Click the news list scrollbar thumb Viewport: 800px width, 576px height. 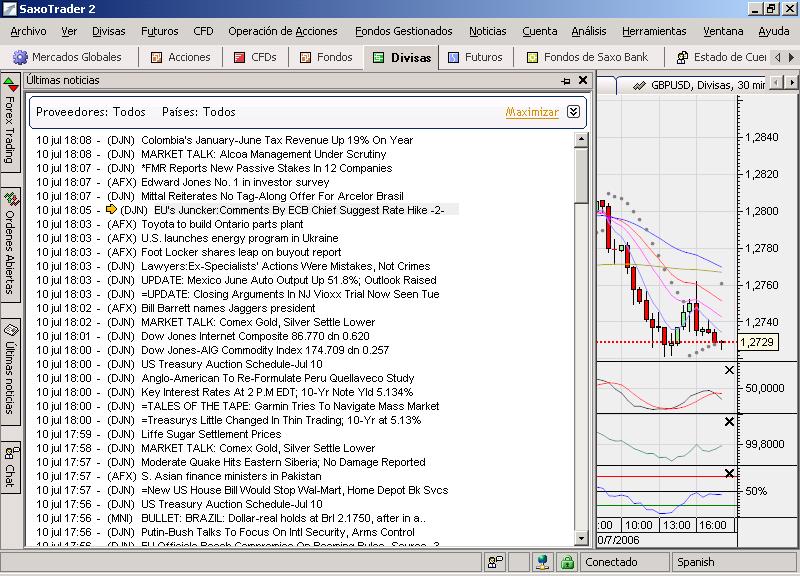(581, 175)
